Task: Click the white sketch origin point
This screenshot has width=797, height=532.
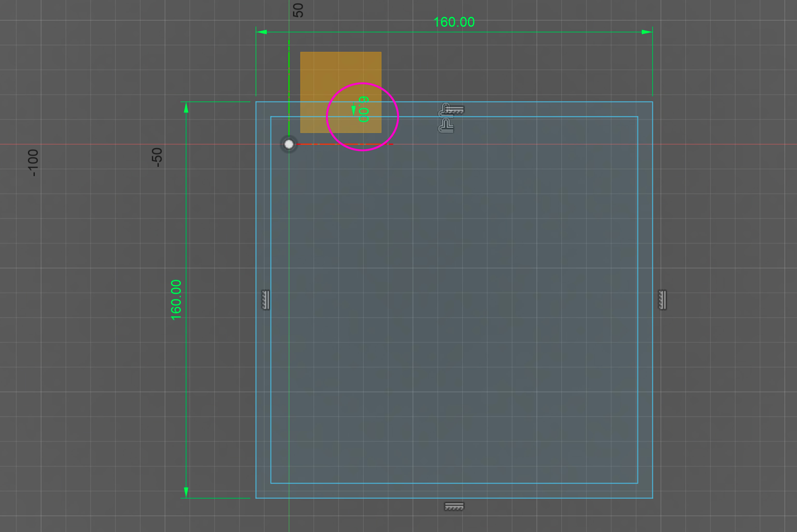Action: (289, 144)
